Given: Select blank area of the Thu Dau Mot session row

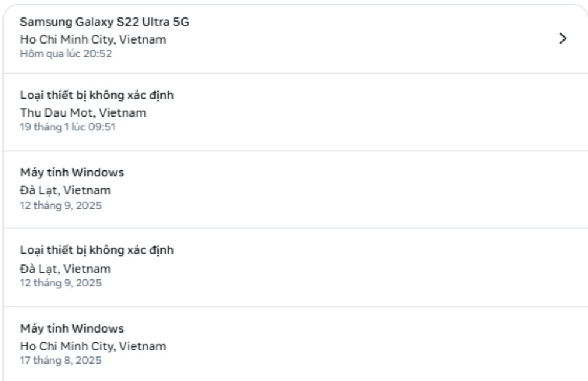Looking at the screenshot, I should tap(359, 112).
